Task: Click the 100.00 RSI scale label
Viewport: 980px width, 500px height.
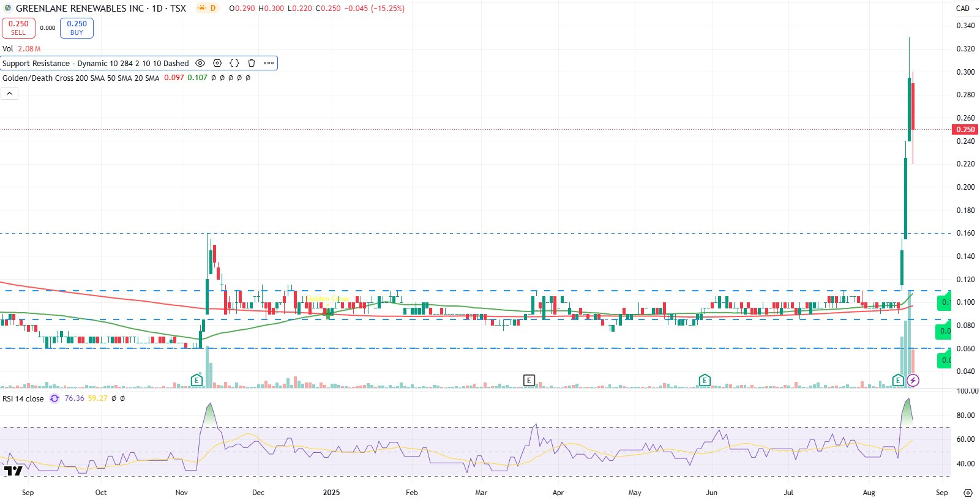Action: click(967, 391)
